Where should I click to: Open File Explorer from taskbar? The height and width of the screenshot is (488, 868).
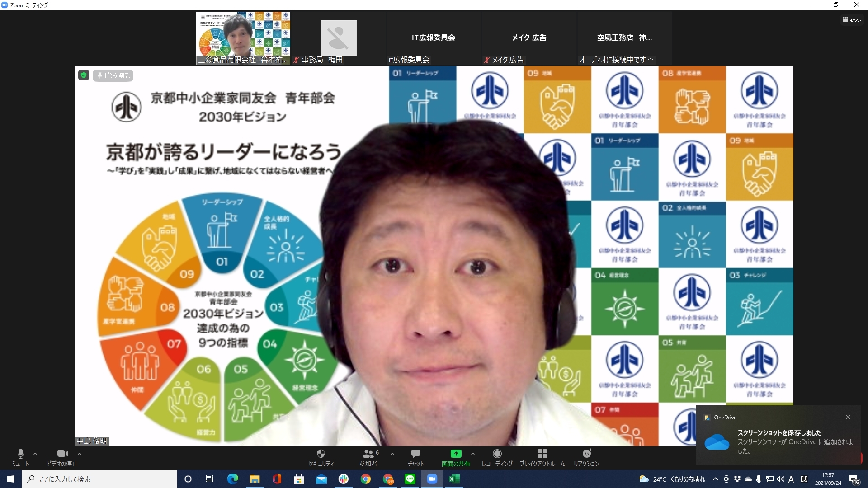(255, 479)
